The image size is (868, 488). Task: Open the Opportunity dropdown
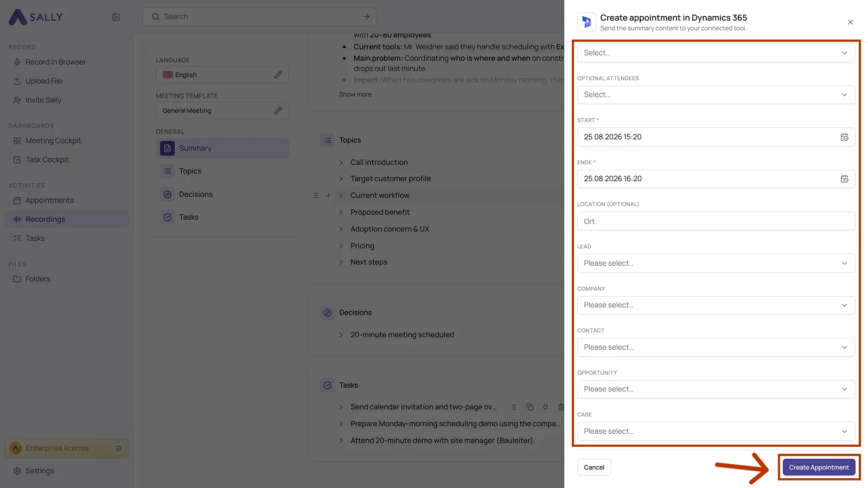tap(716, 389)
